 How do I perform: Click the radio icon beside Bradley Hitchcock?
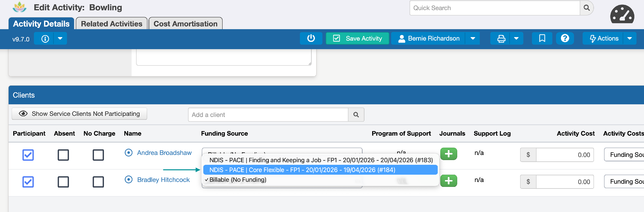click(x=129, y=180)
